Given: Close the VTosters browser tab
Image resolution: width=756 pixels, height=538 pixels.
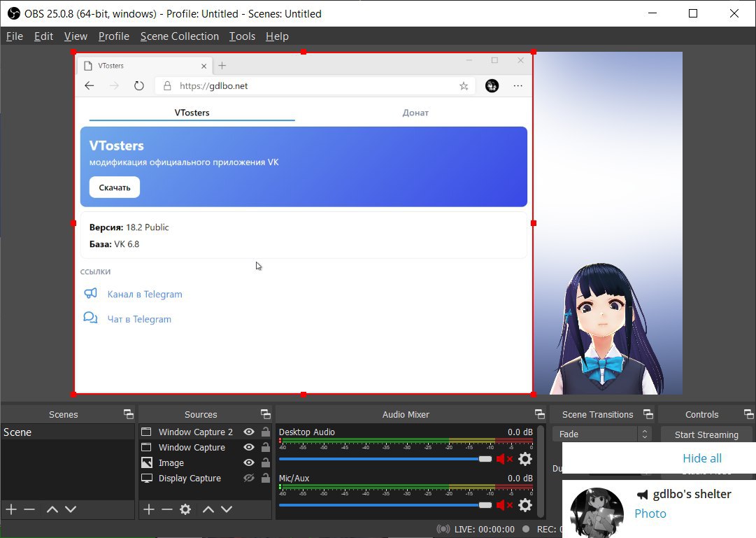Looking at the screenshot, I should pos(204,66).
